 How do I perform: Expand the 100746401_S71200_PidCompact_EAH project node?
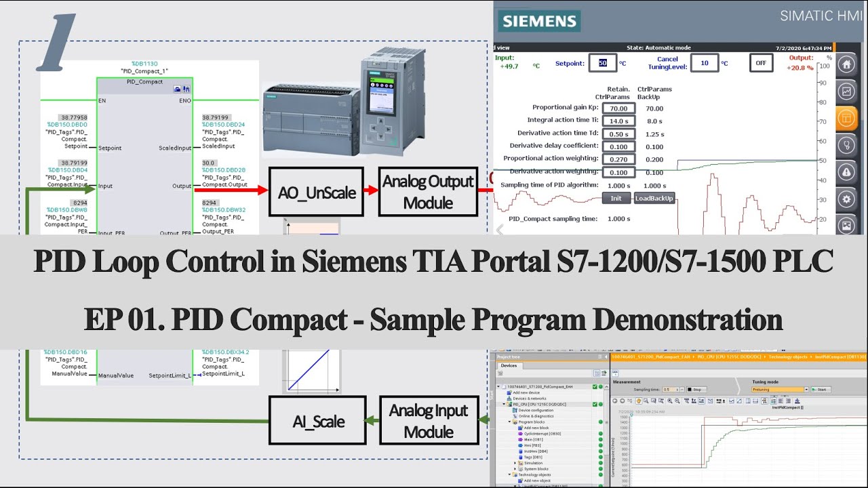coord(498,386)
